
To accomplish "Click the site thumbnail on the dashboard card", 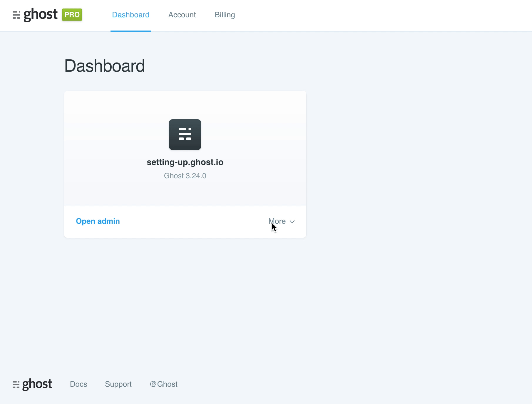I will pos(185,134).
